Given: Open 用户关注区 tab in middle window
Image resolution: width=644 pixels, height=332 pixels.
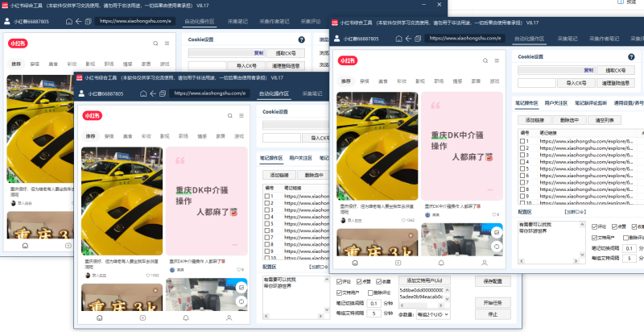Looking at the screenshot, I should (x=300, y=158).
